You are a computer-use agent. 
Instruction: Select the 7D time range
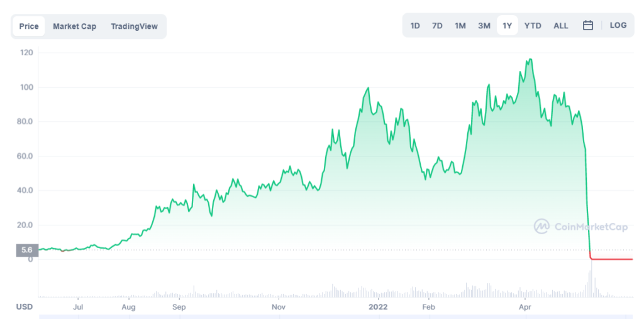click(437, 25)
